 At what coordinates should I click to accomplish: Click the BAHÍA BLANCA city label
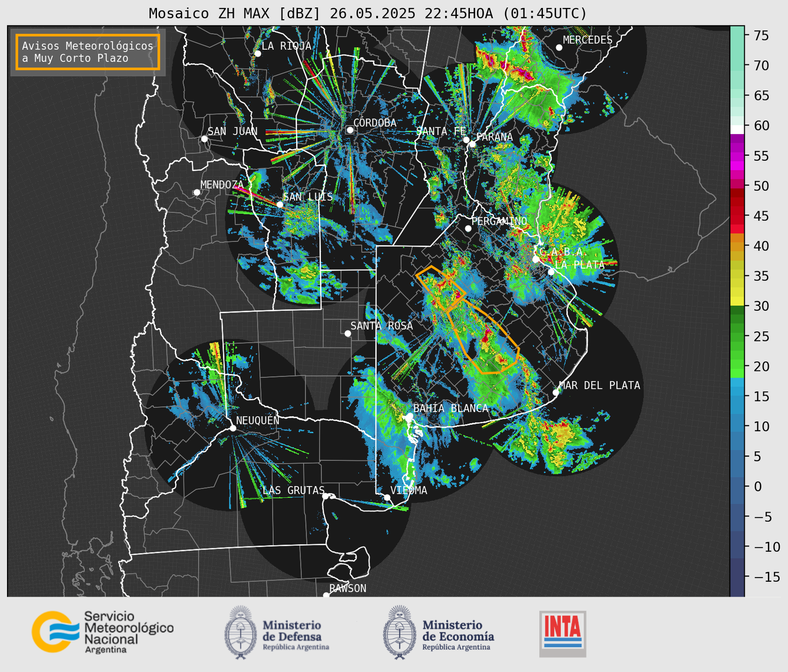(x=451, y=408)
